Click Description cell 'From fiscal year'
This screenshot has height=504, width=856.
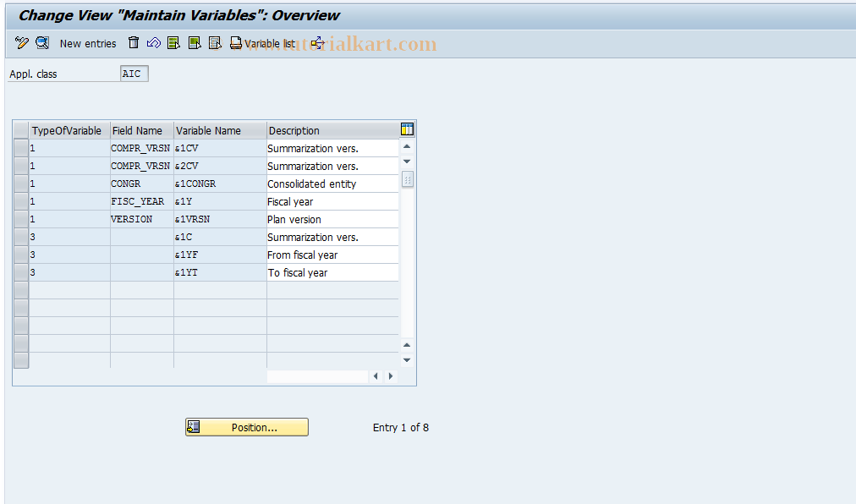(332, 255)
